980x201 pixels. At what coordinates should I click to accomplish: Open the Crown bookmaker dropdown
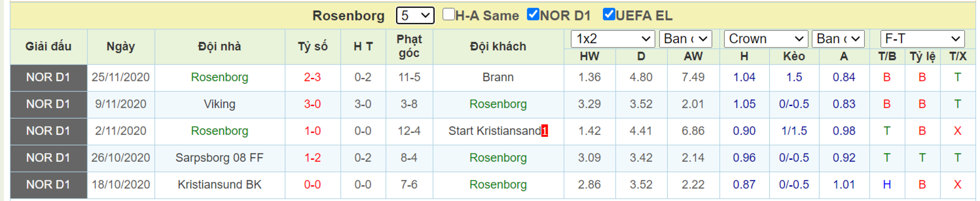pos(766,39)
